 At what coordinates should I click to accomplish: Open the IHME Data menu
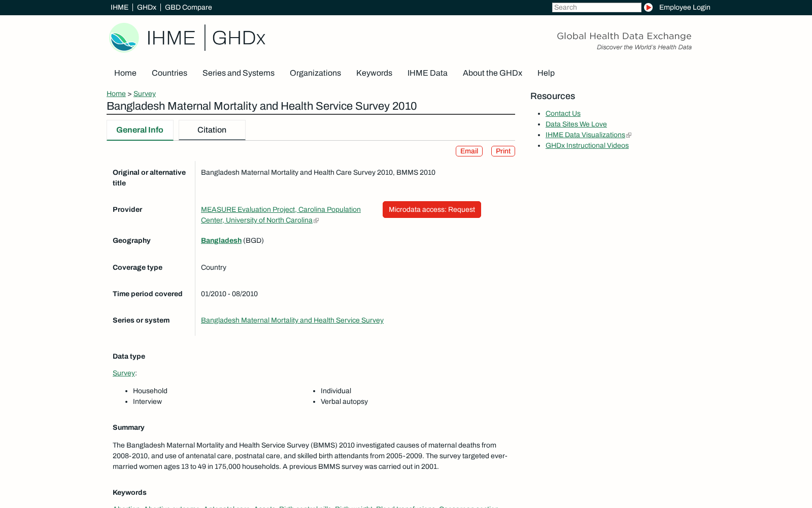coord(427,73)
